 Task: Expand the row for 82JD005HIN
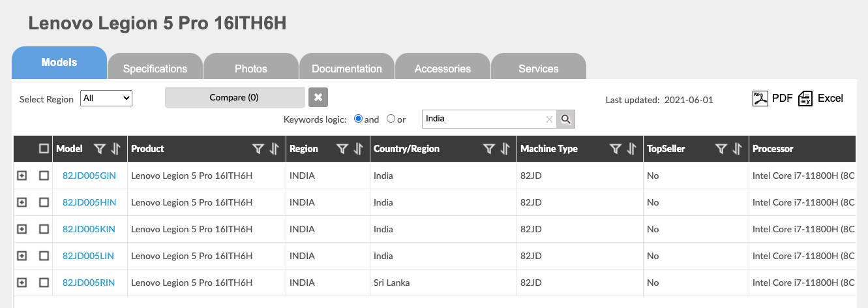pos(22,202)
